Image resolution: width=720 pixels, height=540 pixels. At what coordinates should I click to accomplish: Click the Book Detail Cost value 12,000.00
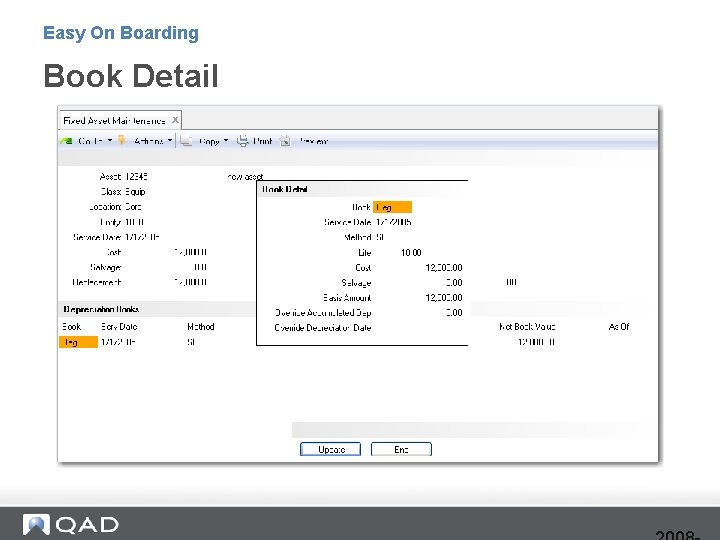tap(444, 268)
